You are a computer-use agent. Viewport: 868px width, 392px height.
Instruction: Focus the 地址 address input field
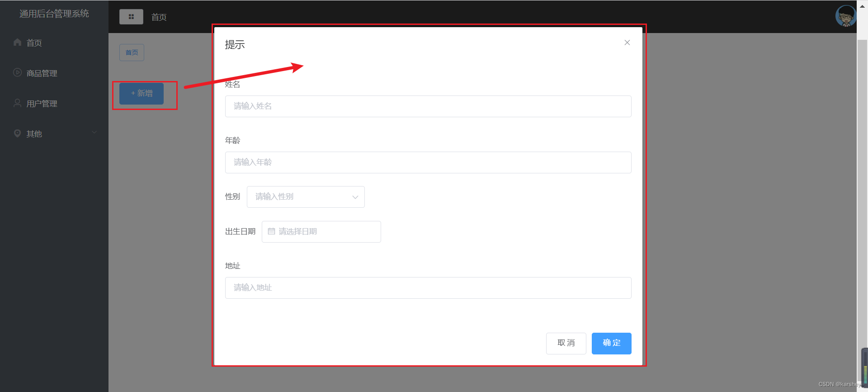click(x=428, y=288)
